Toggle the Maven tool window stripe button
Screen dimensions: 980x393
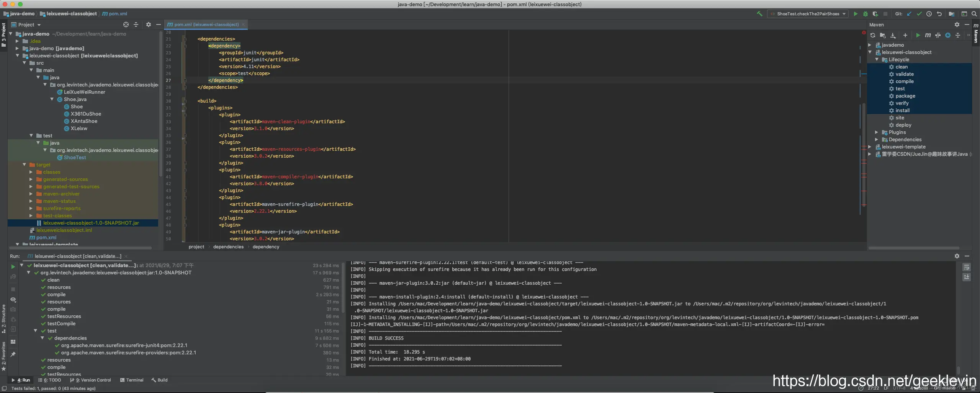tap(976, 34)
